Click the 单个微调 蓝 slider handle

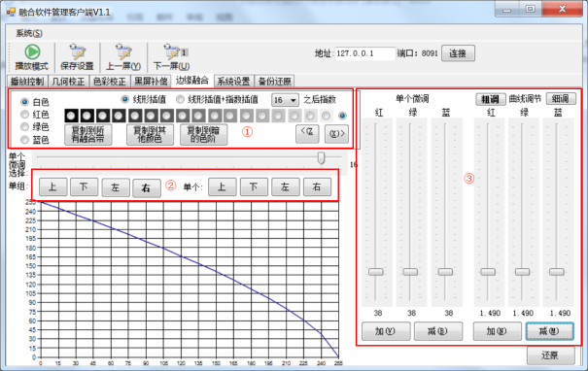click(445, 272)
